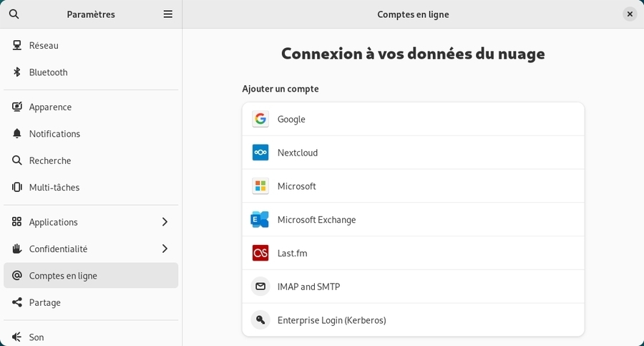Expand the Applications submenu chevron
The image size is (644, 346).
(x=165, y=222)
